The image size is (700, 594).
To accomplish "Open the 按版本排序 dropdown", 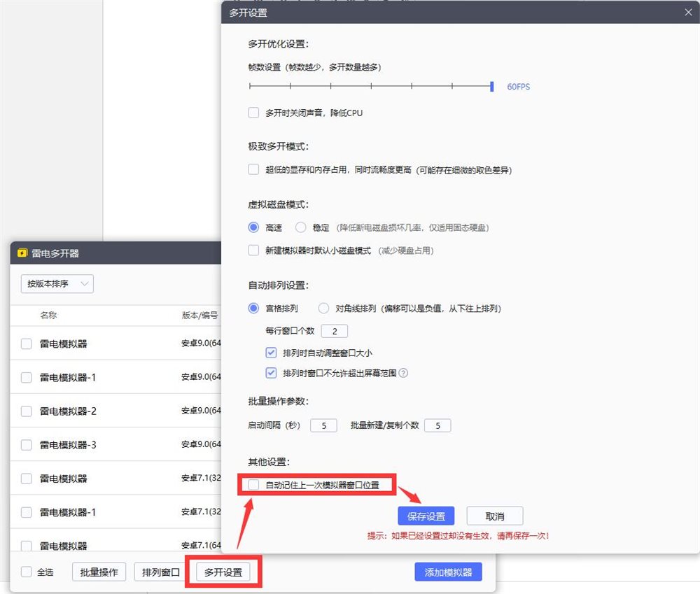I will point(57,283).
